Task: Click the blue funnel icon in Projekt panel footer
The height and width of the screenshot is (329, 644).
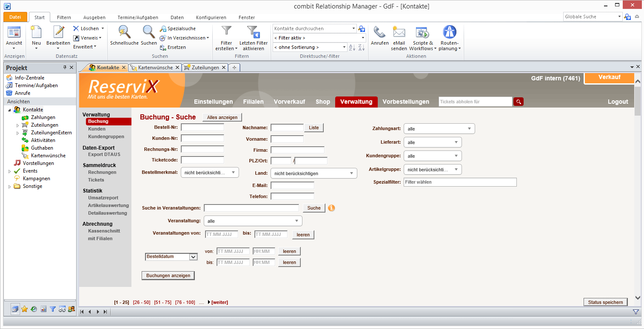Action: click(53, 309)
